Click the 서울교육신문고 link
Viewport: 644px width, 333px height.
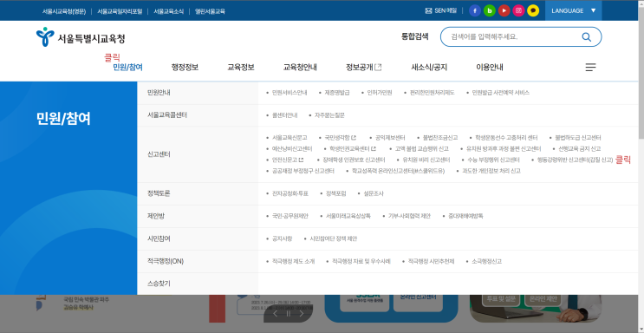coord(289,138)
